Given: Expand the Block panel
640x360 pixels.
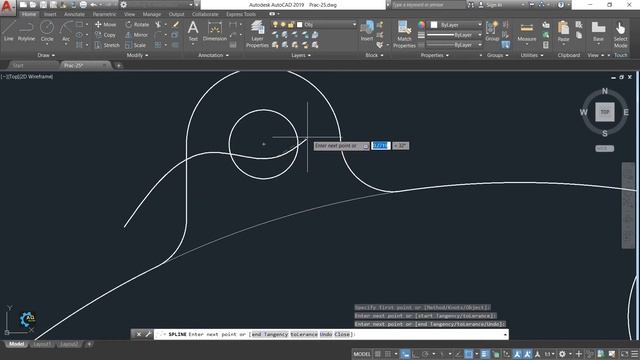Looking at the screenshot, I should point(374,55).
